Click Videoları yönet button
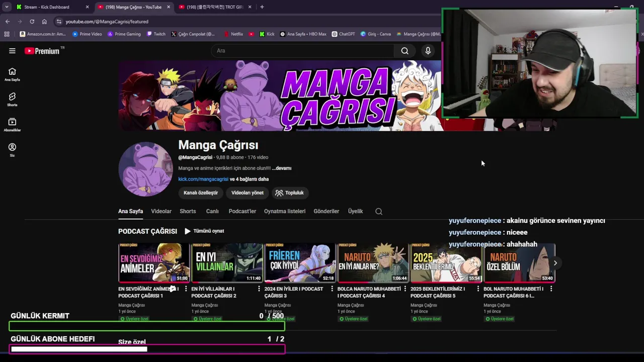The image size is (644, 362). (248, 193)
